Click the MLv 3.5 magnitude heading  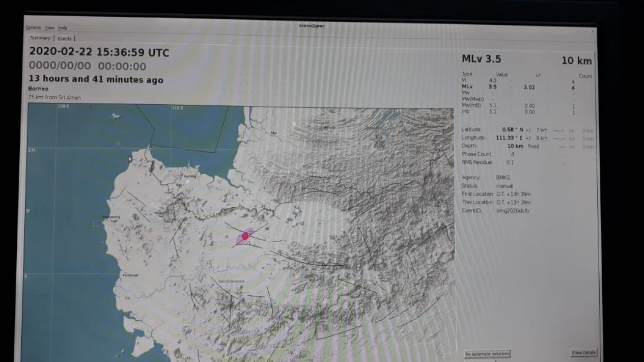[x=481, y=59]
